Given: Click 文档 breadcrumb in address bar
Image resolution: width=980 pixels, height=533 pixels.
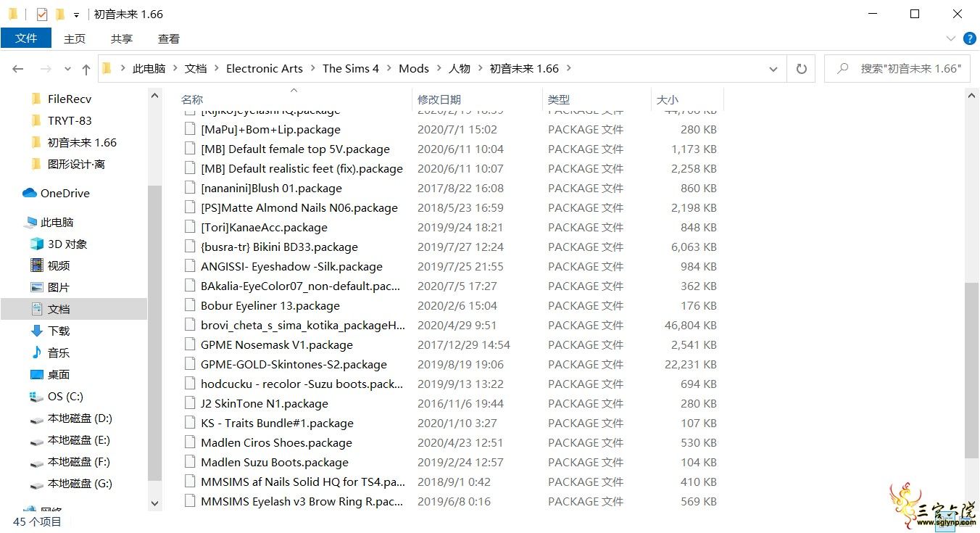Looking at the screenshot, I should pyautogui.click(x=196, y=68).
